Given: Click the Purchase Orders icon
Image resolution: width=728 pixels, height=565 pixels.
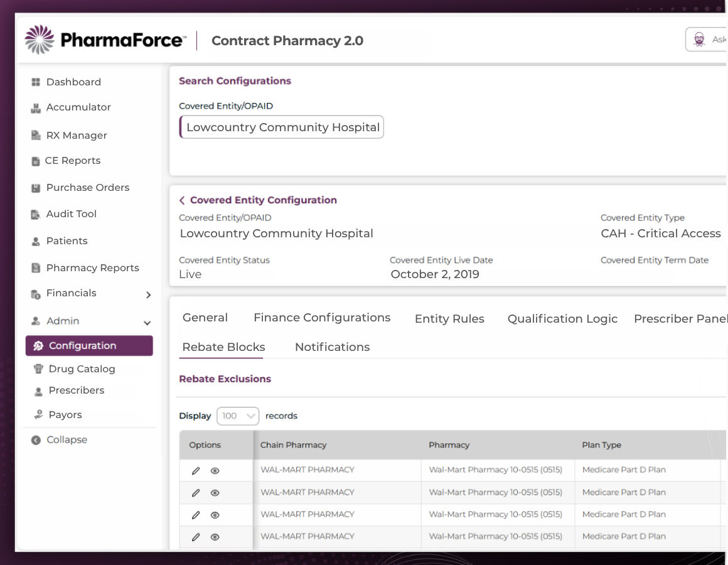Looking at the screenshot, I should (x=36, y=188).
